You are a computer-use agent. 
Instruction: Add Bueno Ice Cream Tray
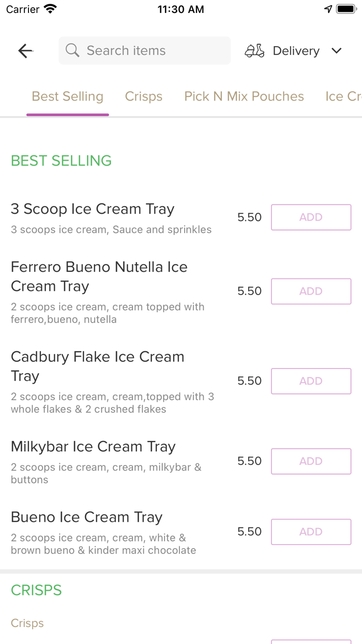pyautogui.click(x=311, y=532)
